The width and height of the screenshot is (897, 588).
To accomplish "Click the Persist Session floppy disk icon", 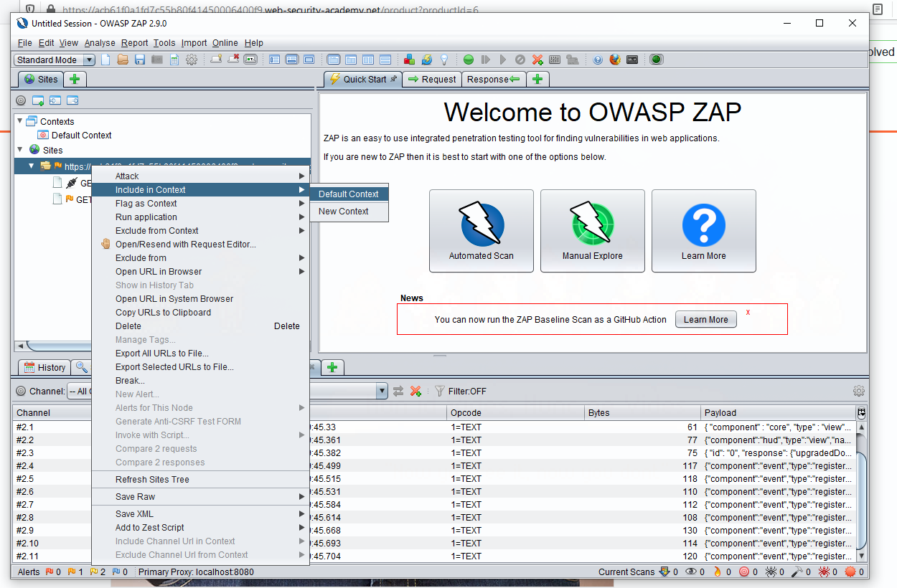I will 140,60.
